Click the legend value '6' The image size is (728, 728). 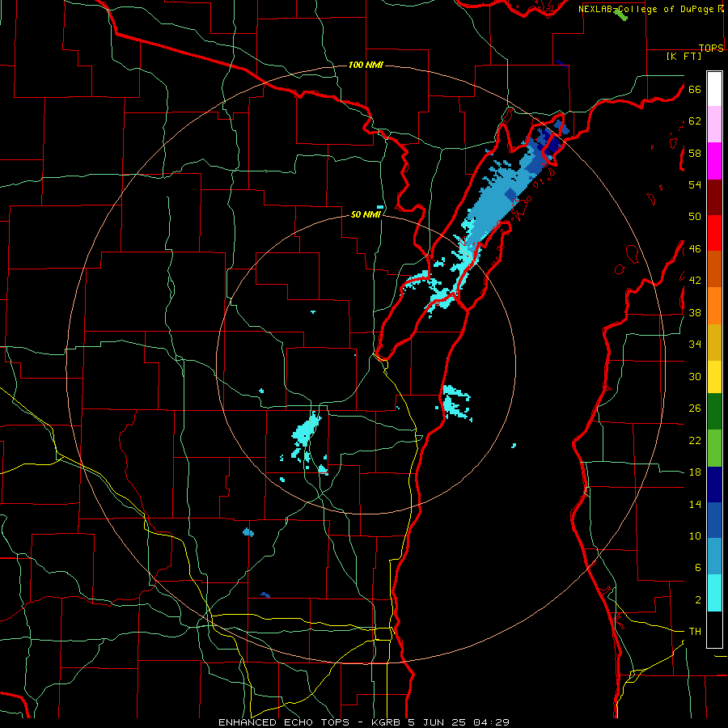[x=698, y=568]
